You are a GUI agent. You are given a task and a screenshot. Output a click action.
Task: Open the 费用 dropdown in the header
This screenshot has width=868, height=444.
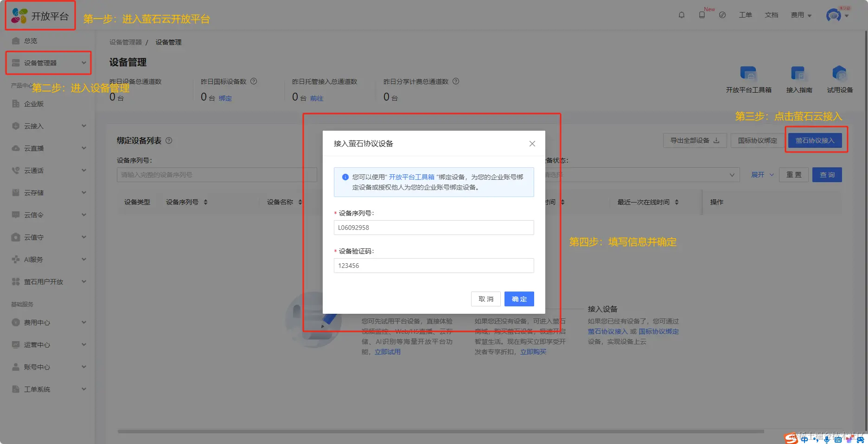coord(801,15)
